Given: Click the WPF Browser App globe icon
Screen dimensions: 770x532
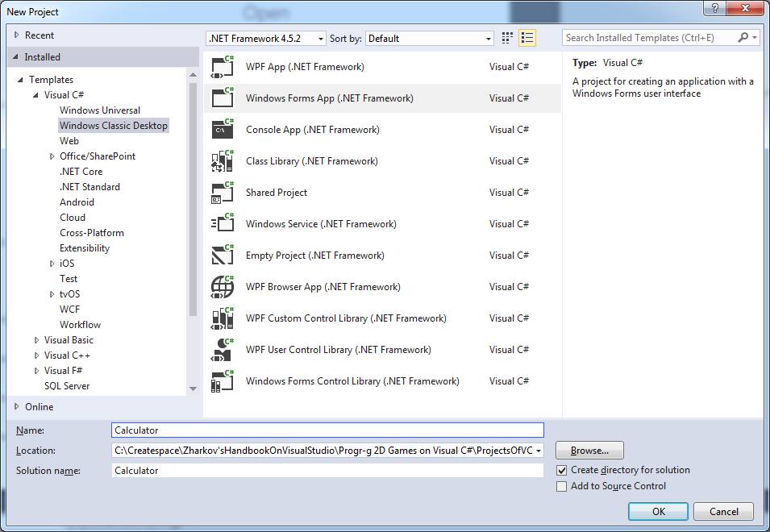Looking at the screenshot, I should (x=222, y=287).
